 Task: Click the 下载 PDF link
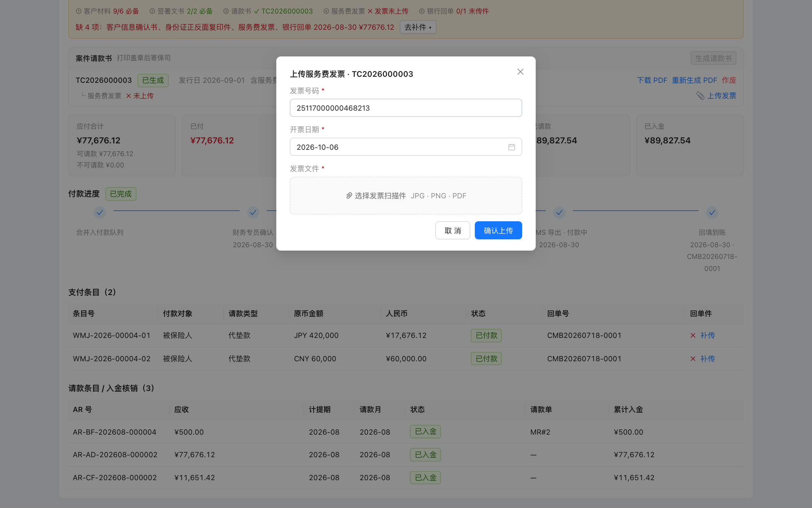[x=652, y=80]
